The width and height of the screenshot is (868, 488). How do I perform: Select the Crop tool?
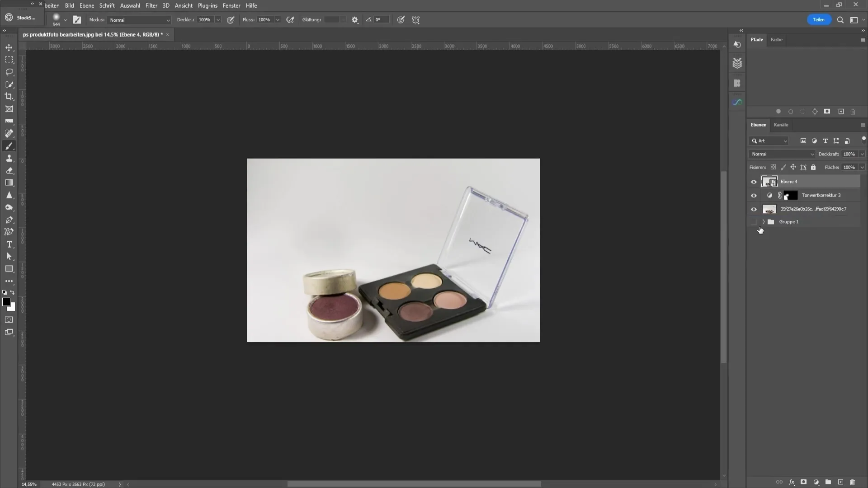[9, 96]
